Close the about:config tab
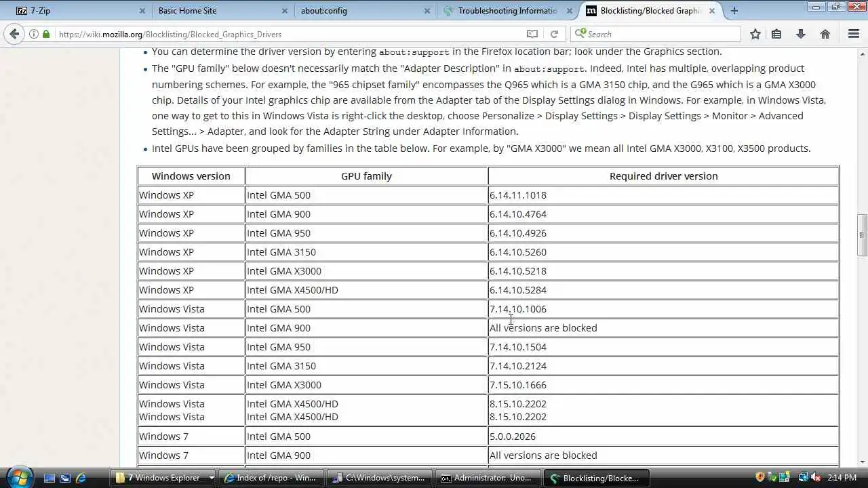The width and height of the screenshot is (868, 488). point(427,11)
